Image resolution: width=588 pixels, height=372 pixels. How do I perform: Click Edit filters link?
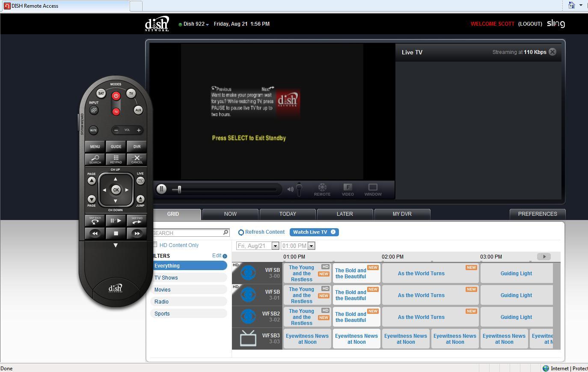(220, 256)
